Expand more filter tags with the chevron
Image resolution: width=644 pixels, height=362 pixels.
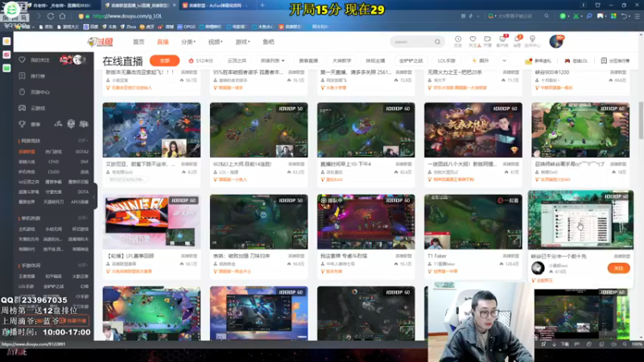[x=505, y=61]
